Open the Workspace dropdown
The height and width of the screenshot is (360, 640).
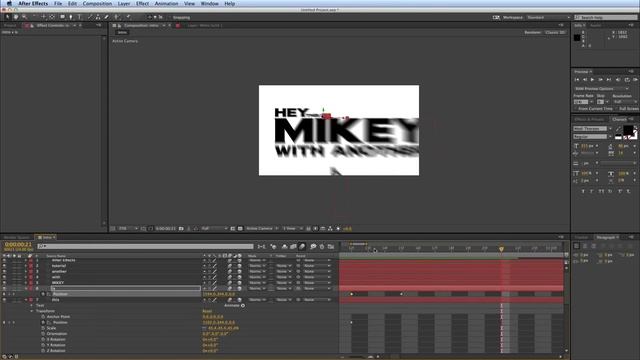548,18
